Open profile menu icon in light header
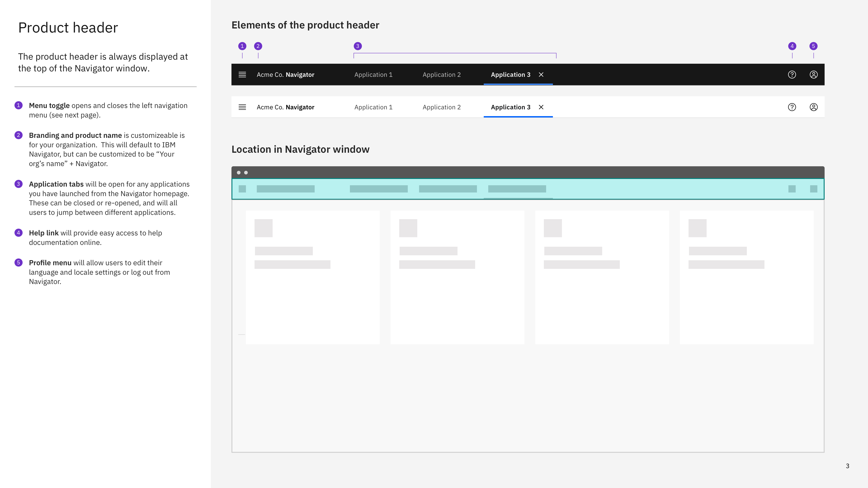The width and height of the screenshot is (868, 488). pyautogui.click(x=814, y=107)
